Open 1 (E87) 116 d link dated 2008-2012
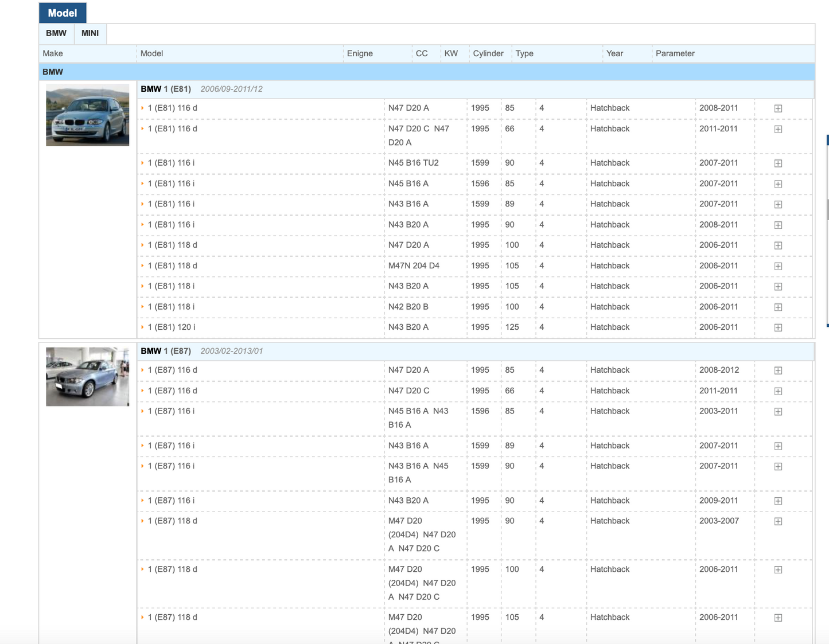 [173, 370]
